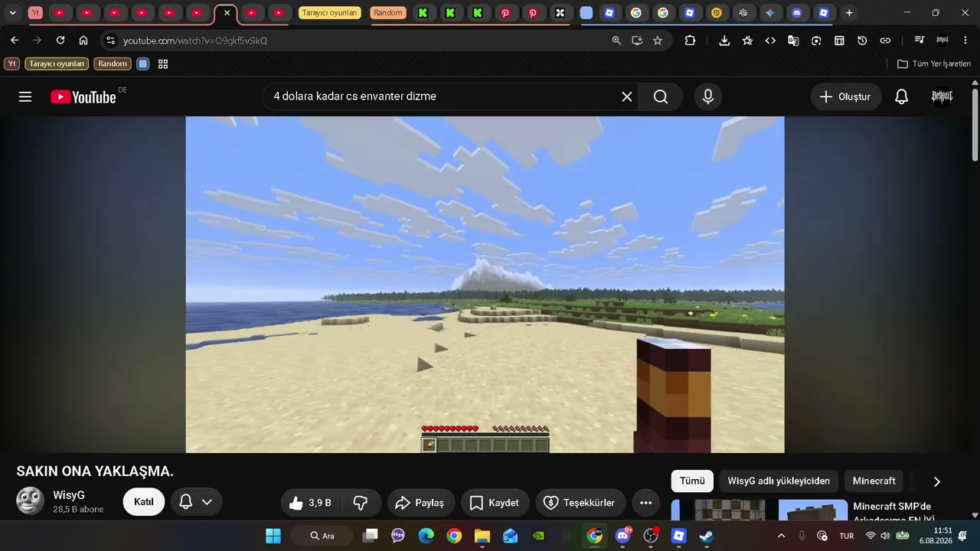Select the Tümü filter chip

pyautogui.click(x=692, y=481)
